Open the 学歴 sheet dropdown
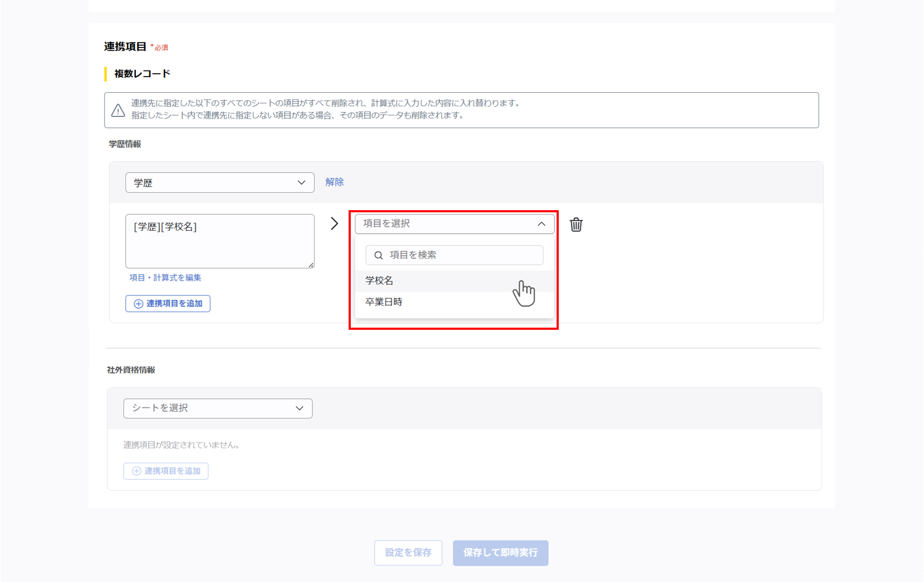 click(x=220, y=183)
